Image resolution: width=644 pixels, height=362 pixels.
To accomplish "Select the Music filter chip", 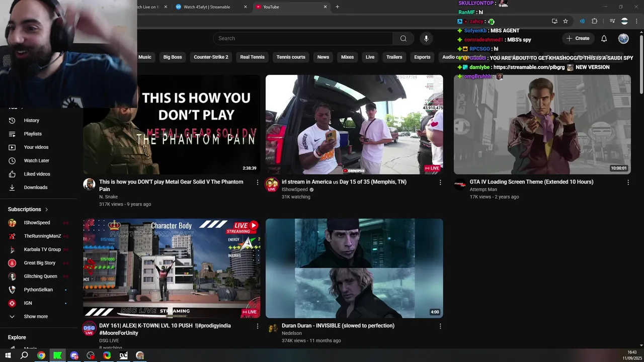I will pos(145,57).
